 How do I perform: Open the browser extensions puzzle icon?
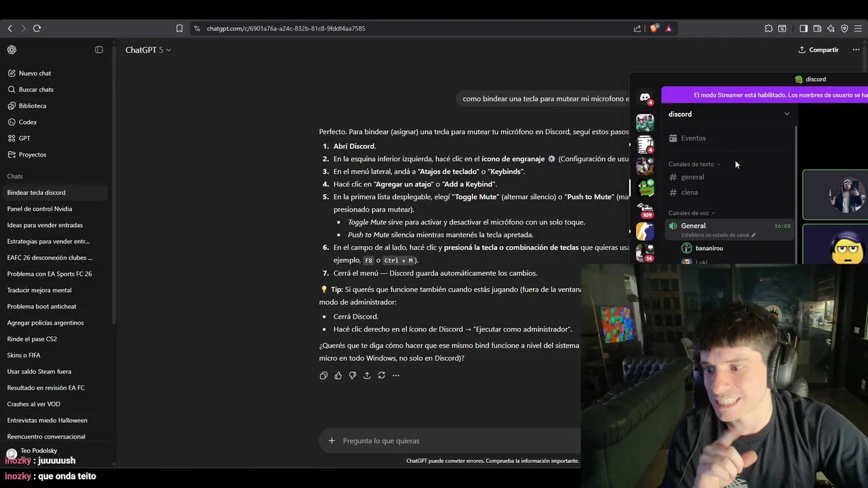click(768, 28)
